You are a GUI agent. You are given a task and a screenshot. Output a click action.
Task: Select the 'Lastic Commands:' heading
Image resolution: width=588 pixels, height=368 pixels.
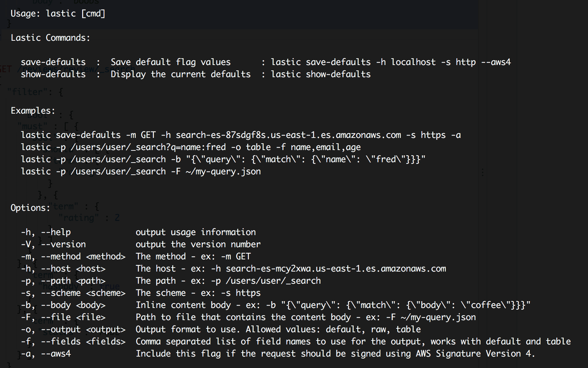point(50,38)
